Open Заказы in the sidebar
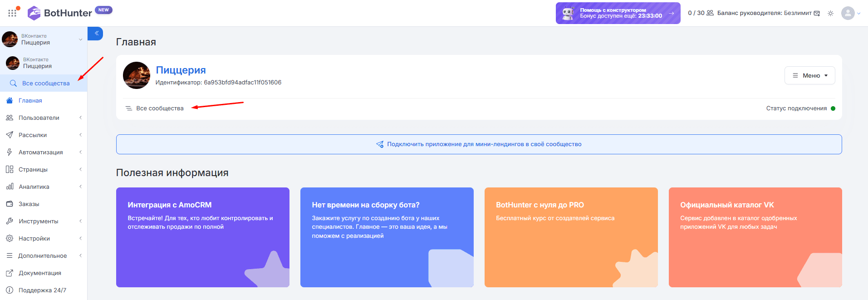This screenshot has height=300, width=868. click(x=29, y=204)
